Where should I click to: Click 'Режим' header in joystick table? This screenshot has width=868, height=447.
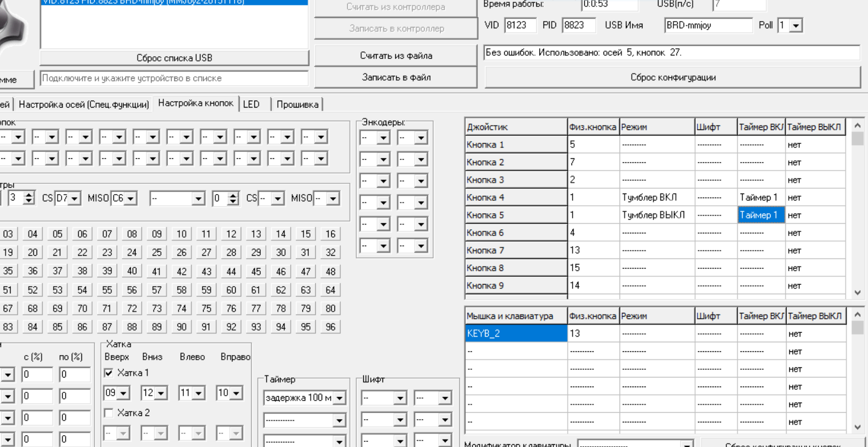pyautogui.click(x=657, y=127)
